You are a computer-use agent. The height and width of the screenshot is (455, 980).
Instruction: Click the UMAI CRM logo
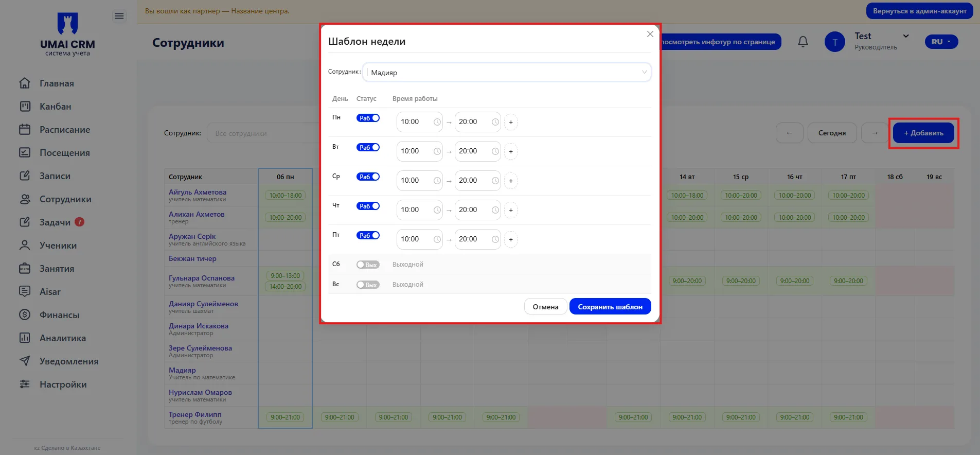click(x=67, y=34)
